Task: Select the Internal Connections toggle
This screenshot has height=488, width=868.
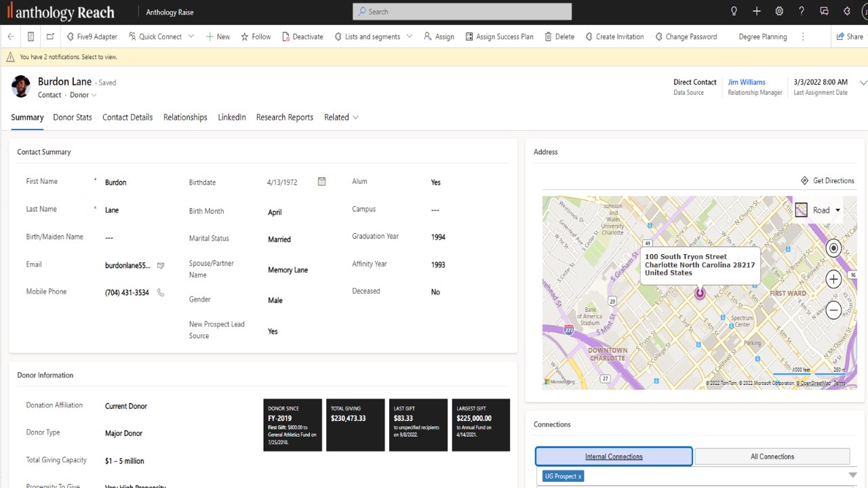Action: [614, 456]
